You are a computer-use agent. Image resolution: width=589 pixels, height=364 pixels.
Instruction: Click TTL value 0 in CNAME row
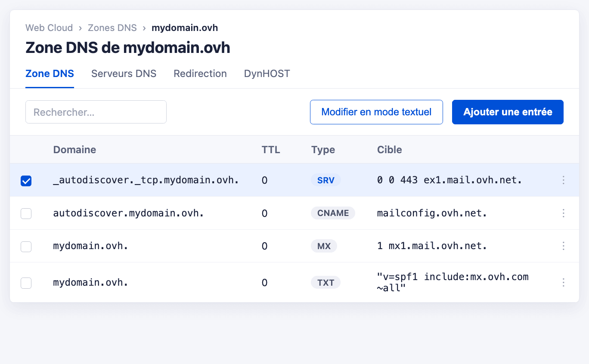264,213
